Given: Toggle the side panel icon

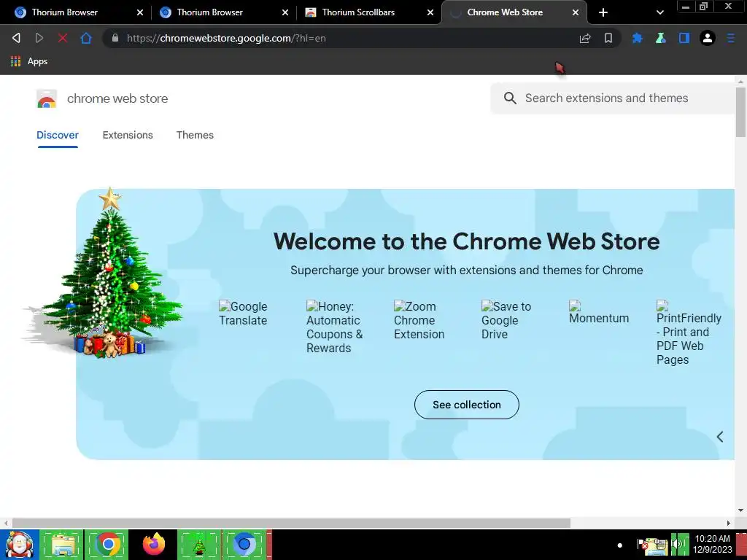Looking at the screenshot, I should pyautogui.click(x=684, y=38).
